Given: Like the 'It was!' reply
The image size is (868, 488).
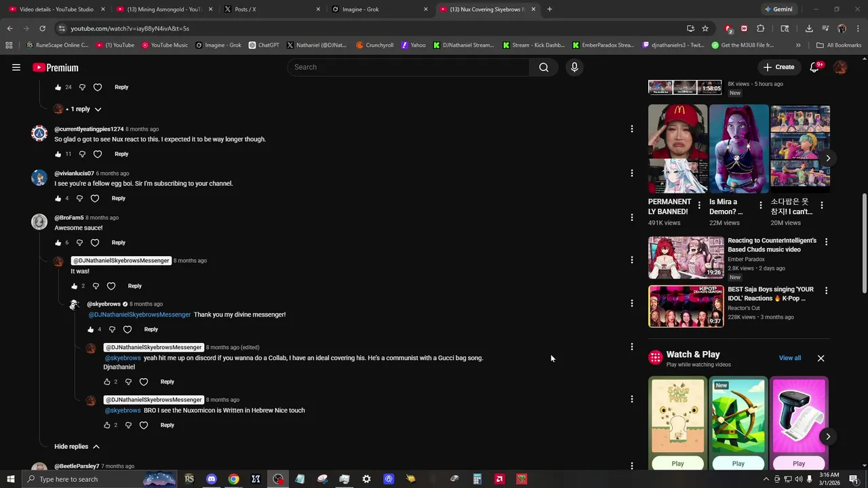Looking at the screenshot, I should (74, 286).
